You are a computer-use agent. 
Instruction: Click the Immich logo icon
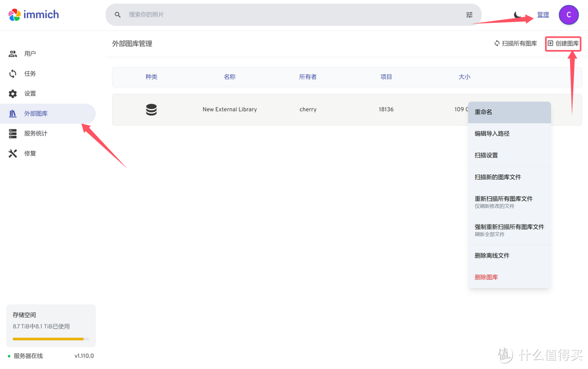(x=15, y=15)
